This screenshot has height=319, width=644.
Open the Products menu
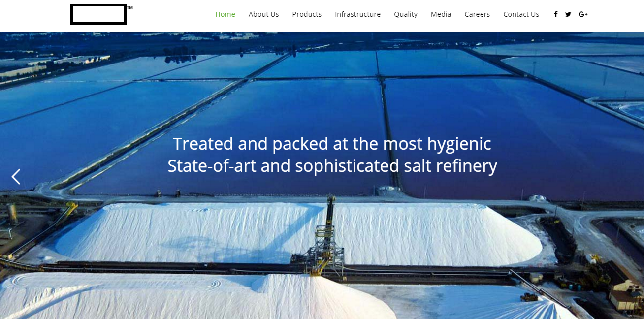pos(307,14)
